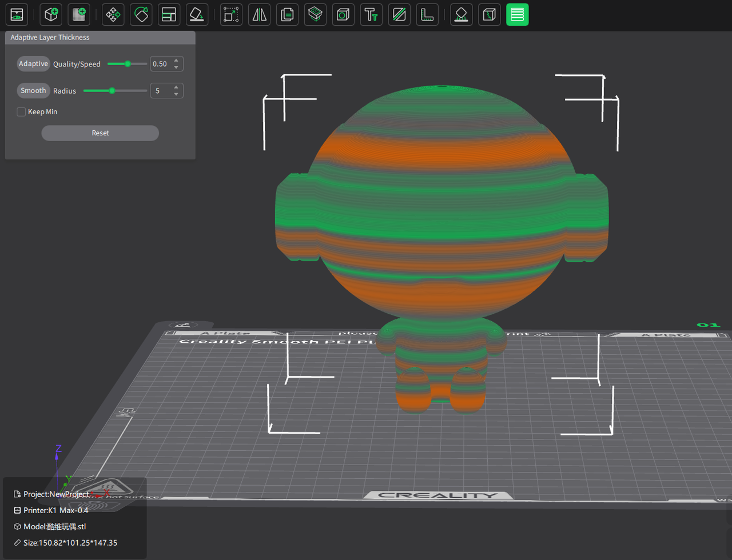Select the Measure ruler tool
This screenshot has width=732, height=560.
427,14
